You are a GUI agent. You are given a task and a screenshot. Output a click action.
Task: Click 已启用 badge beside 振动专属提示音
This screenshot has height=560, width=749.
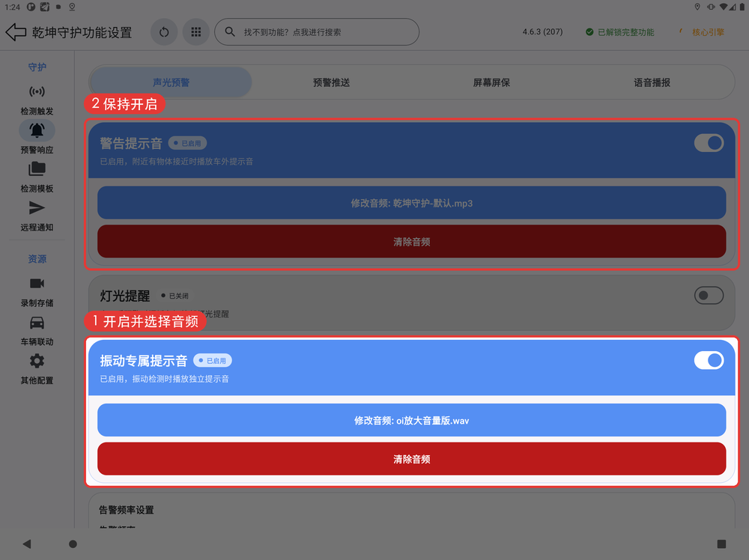(213, 360)
